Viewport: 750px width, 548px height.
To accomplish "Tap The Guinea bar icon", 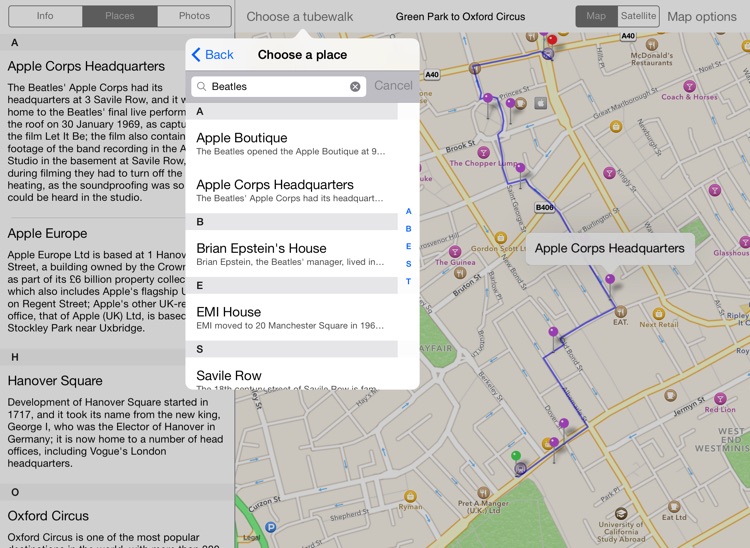I will click(x=455, y=251).
